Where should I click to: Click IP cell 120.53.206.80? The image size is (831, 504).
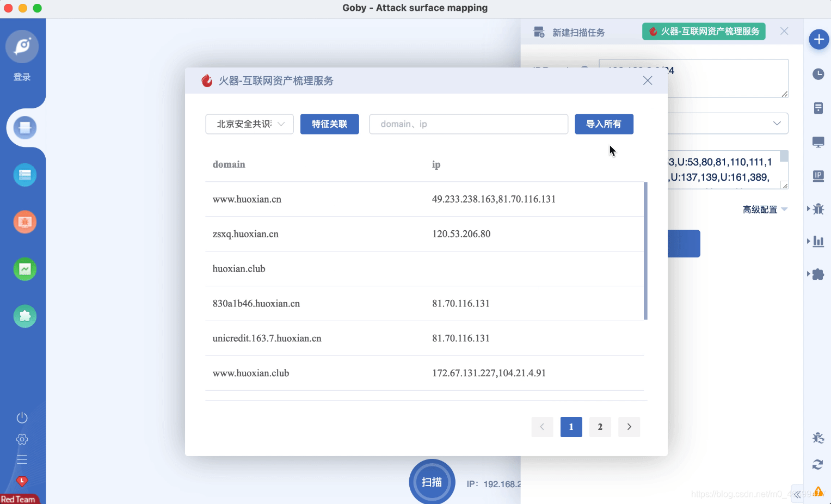[461, 234]
